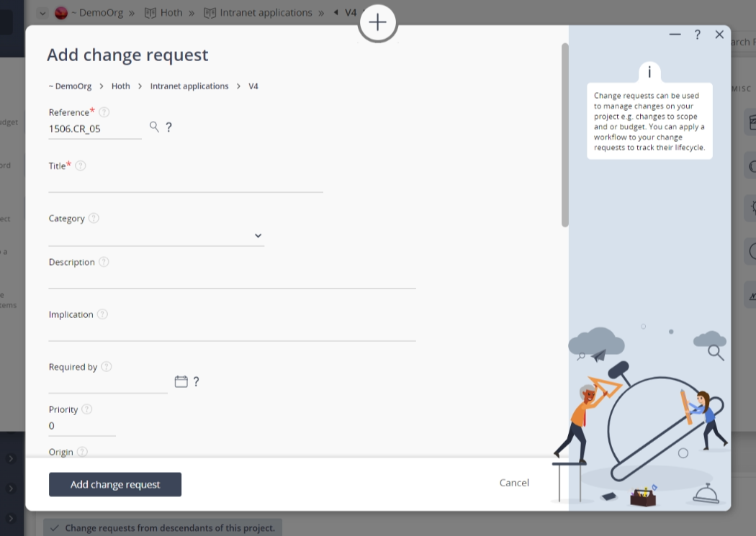756x536 pixels.
Task: Click the Reference search magnifier icon
Action: [154, 127]
